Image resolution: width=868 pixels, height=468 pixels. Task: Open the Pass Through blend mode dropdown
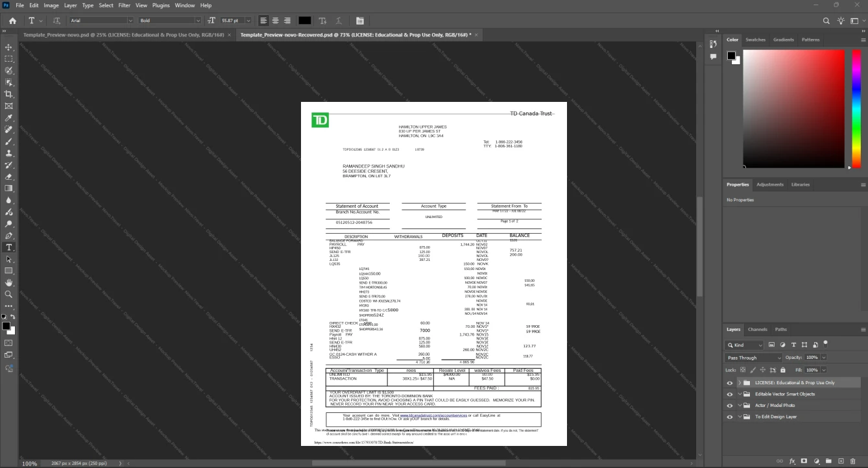(754, 358)
